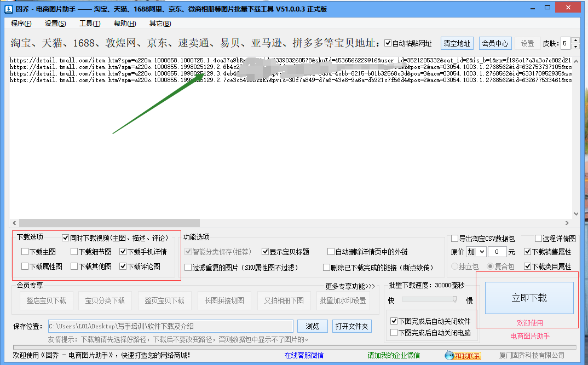The image size is (588, 365).
Task: Enable 下载细节图 checkbox
Action: pyautogui.click(x=74, y=252)
